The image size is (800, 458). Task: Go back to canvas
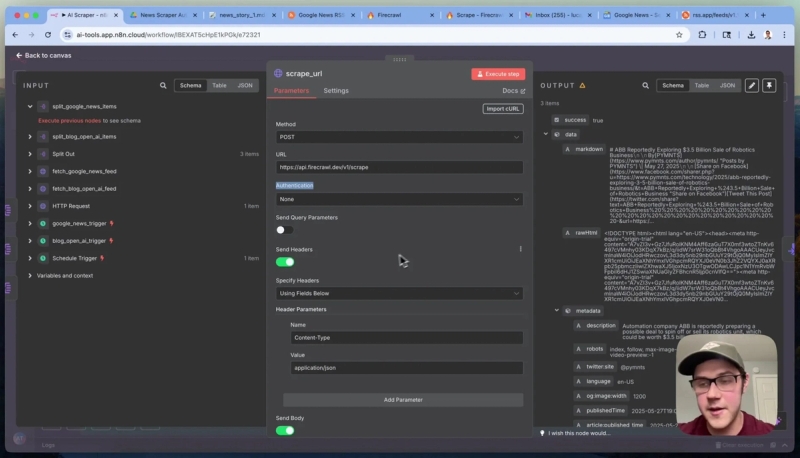tap(43, 55)
